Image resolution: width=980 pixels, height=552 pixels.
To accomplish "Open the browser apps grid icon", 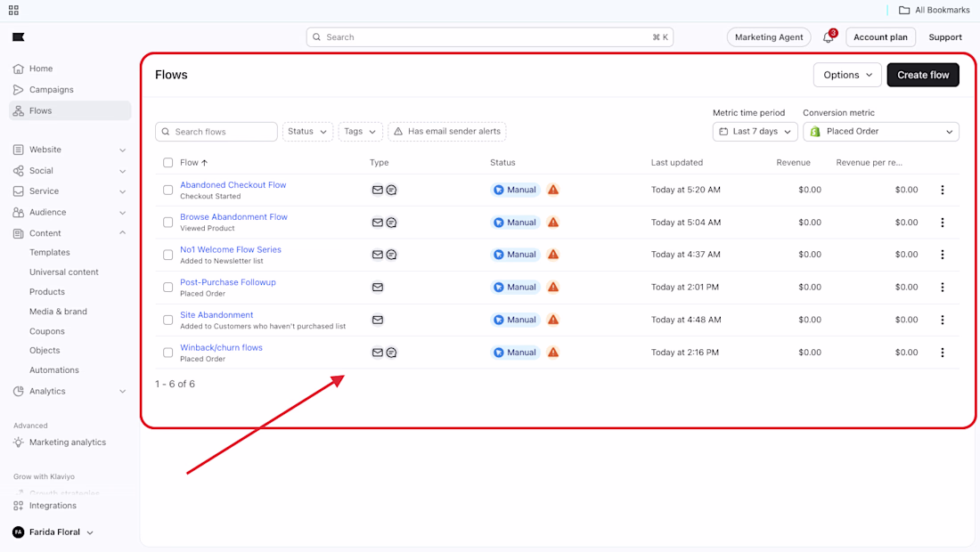I will point(13,10).
